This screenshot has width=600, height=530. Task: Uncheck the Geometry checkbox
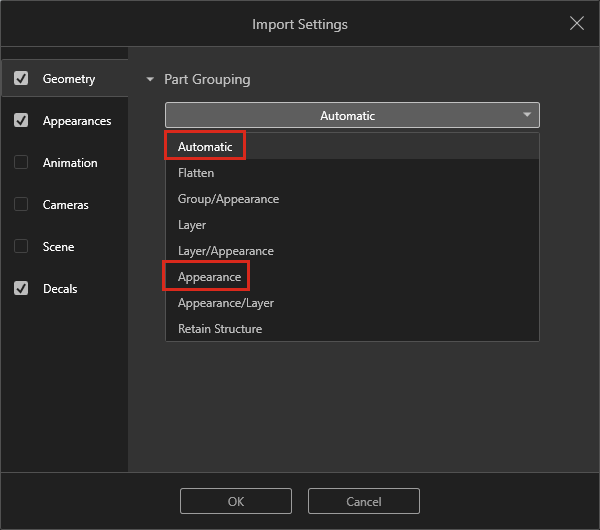tap(21, 78)
